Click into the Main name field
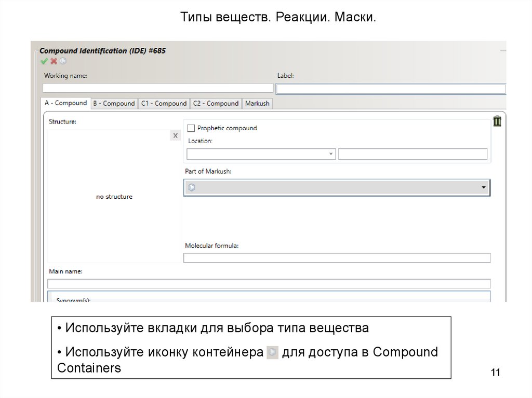This screenshot has width=532, height=398. [269, 284]
